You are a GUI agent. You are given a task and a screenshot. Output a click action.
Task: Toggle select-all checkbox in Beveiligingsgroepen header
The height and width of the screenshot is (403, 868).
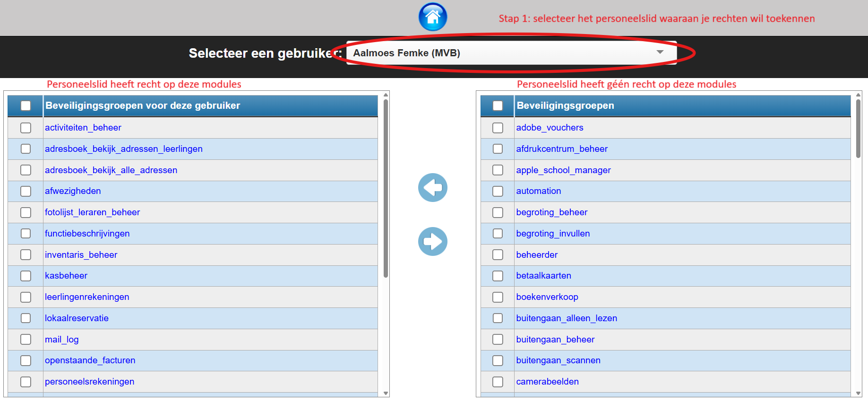(498, 105)
